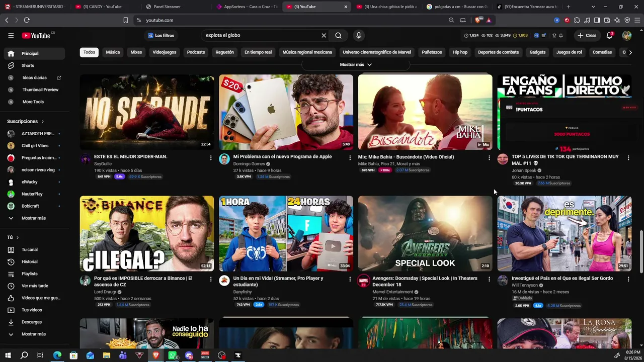
Task: Switch to the AppSorteos browser tab
Action: pyautogui.click(x=246, y=7)
